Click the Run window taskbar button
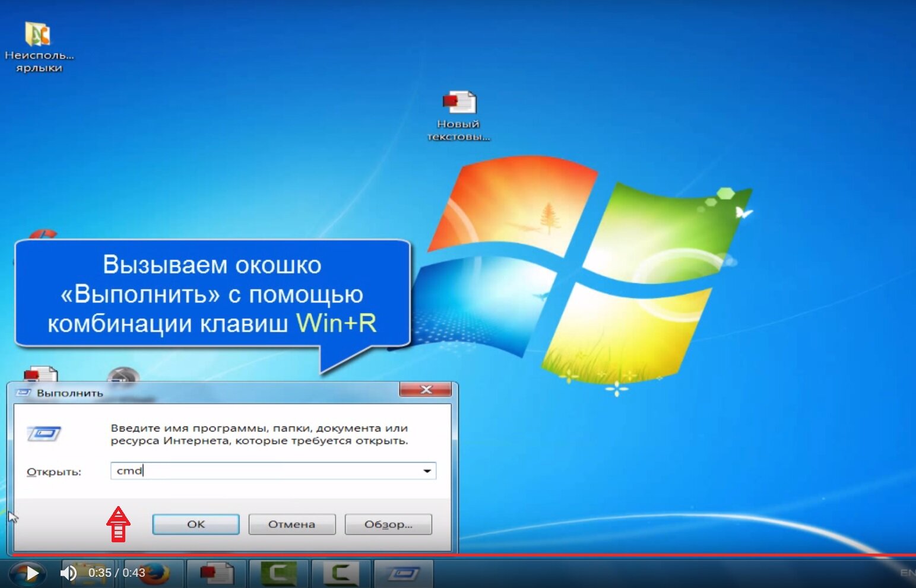Viewport: 916px width, 588px height. tap(404, 573)
